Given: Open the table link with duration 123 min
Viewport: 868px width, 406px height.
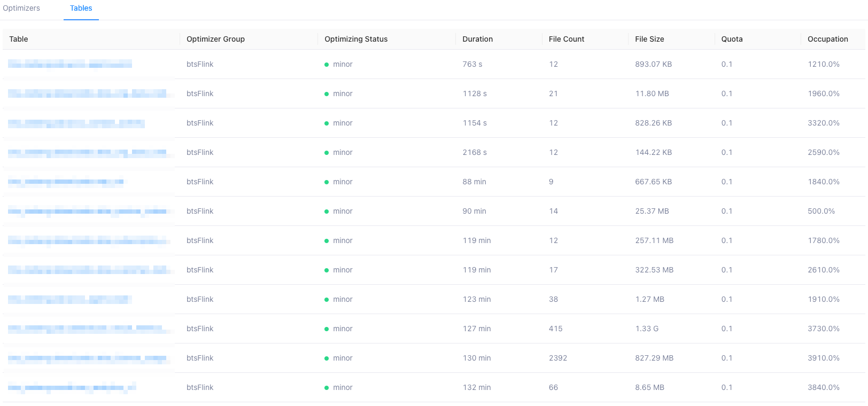Looking at the screenshot, I should coord(70,299).
